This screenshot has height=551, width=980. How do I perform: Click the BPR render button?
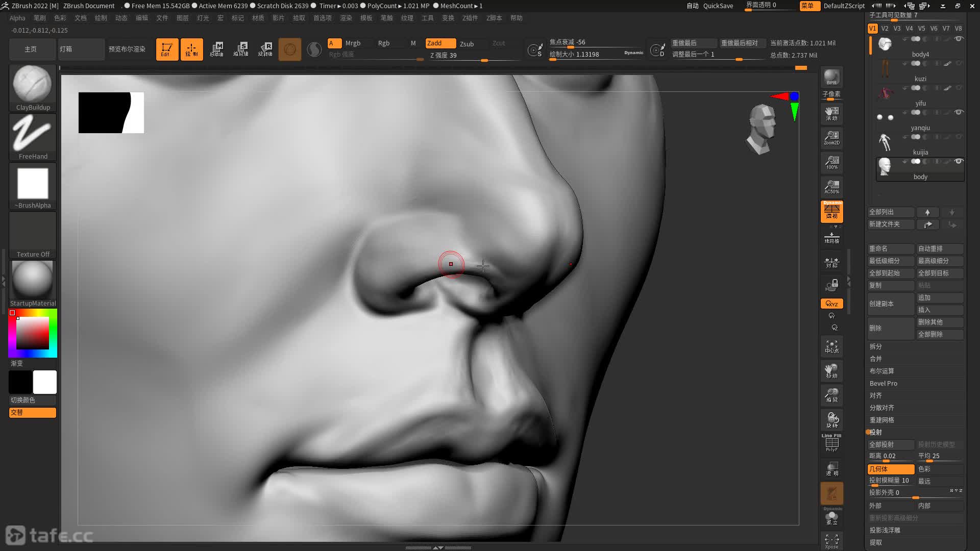point(832,77)
